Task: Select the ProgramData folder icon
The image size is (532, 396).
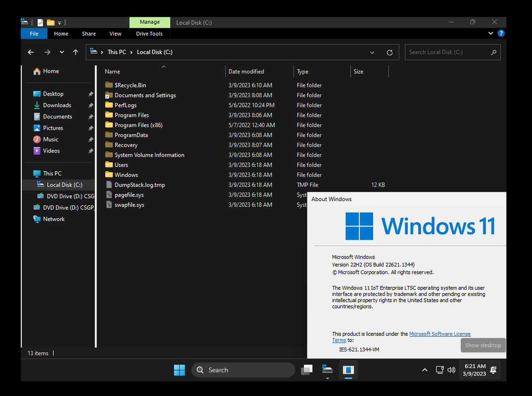Action: pyautogui.click(x=109, y=135)
